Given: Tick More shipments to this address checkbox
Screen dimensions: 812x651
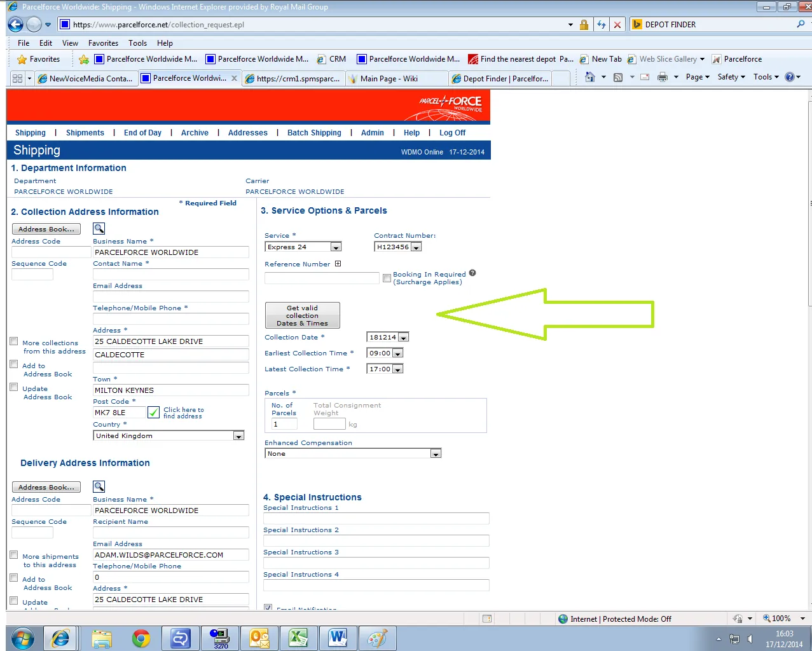Looking at the screenshot, I should [x=13, y=555].
